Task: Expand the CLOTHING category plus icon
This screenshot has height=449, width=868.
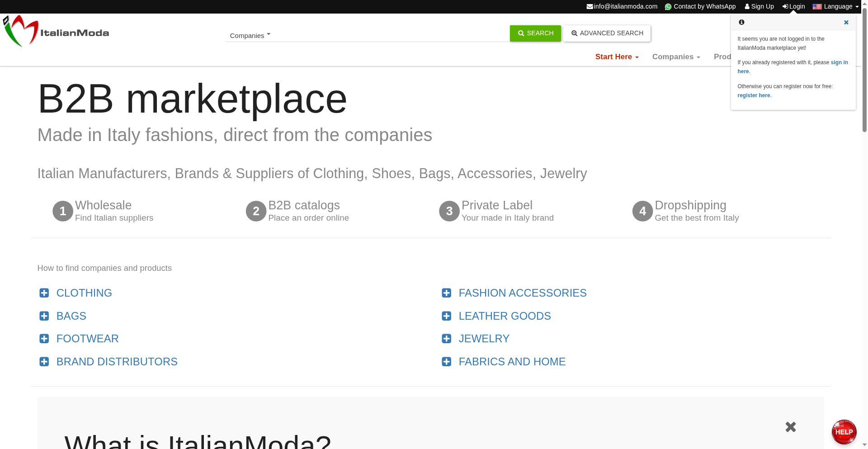Action: 44,293
